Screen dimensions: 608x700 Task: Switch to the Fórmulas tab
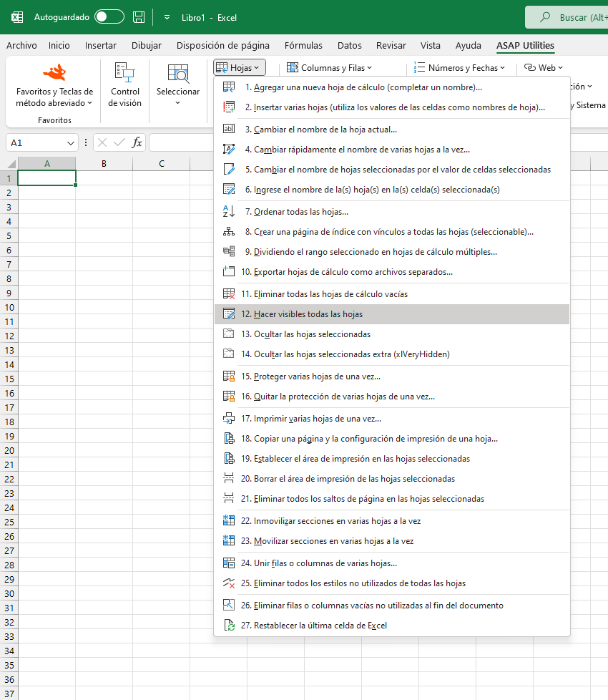[x=303, y=46]
